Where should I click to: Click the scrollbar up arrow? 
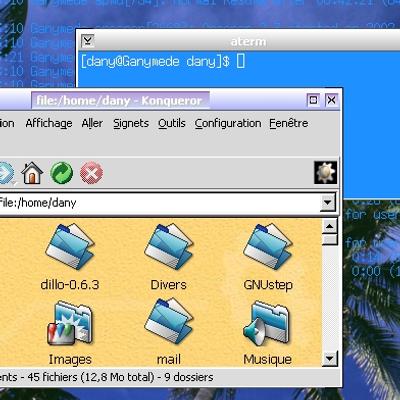330,227
